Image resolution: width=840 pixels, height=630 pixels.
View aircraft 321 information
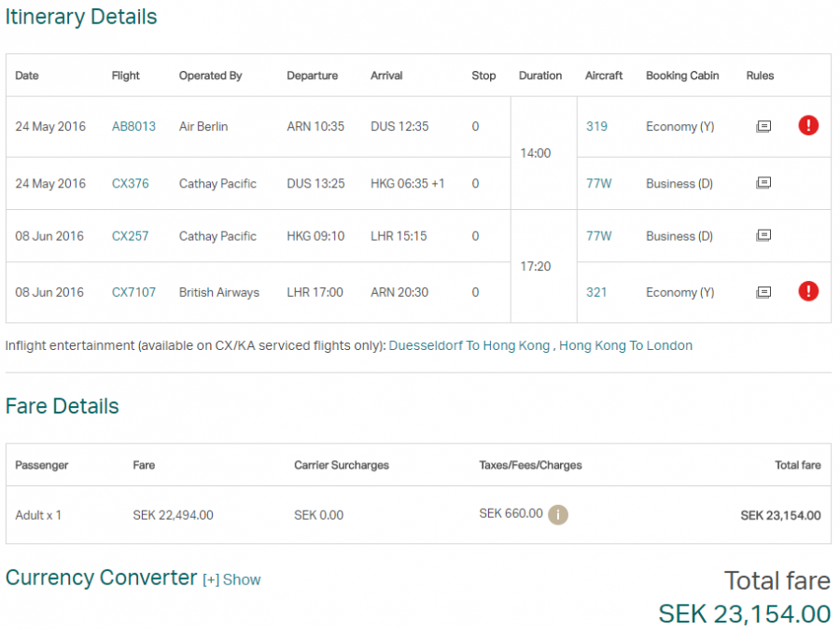pyautogui.click(x=596, y=292)
